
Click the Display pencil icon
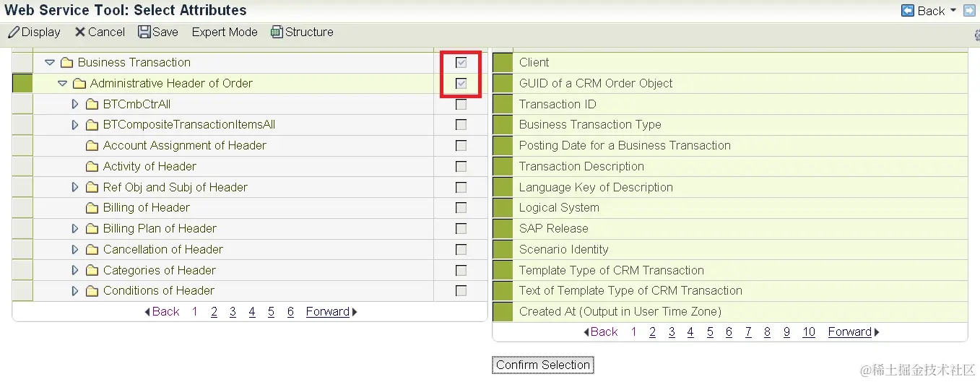click(14, 32)
